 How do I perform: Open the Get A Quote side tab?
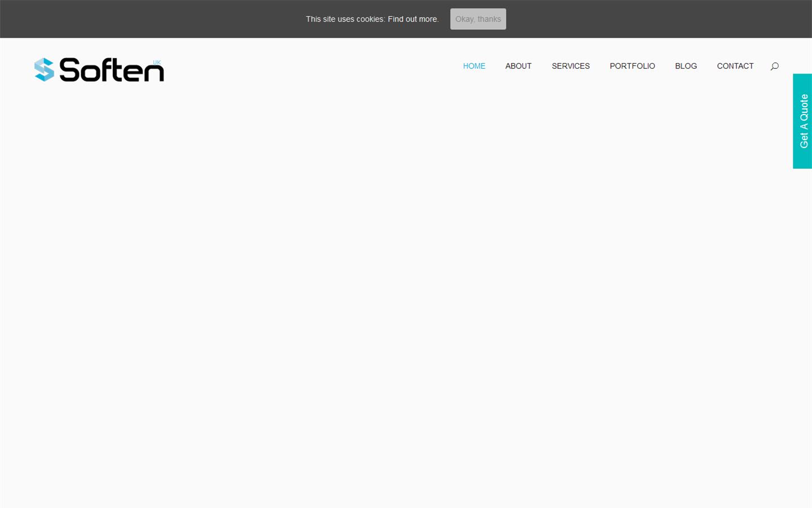(x=802, y=121)
